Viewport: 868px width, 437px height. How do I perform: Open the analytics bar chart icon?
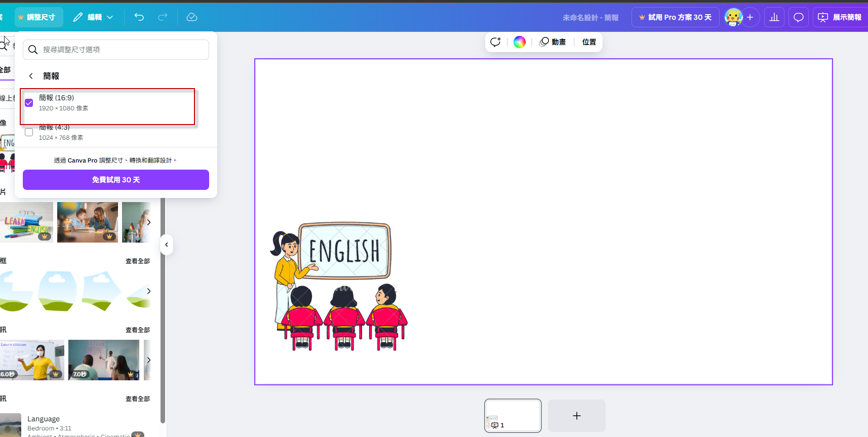pos(774,17)
